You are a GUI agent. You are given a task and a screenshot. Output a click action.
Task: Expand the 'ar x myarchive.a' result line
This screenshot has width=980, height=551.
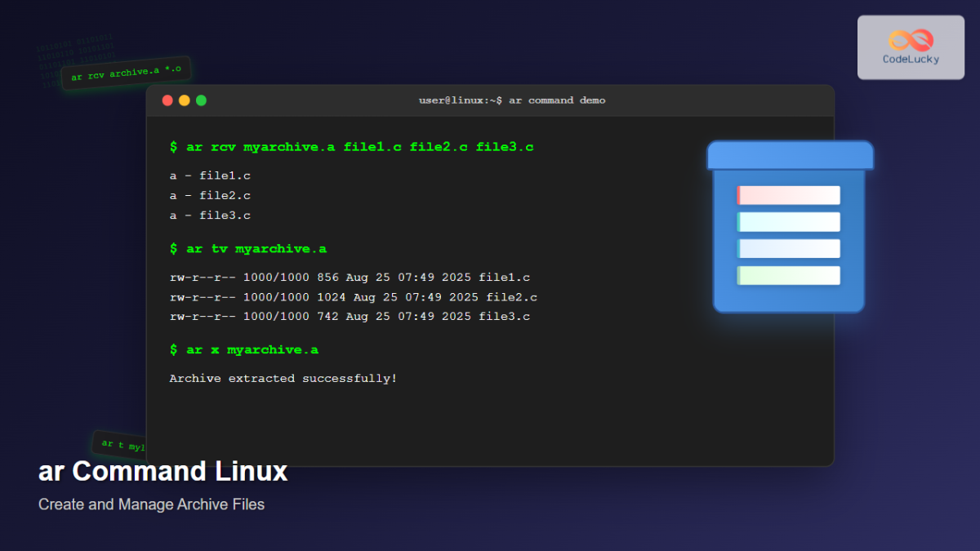tap(244, 349)
